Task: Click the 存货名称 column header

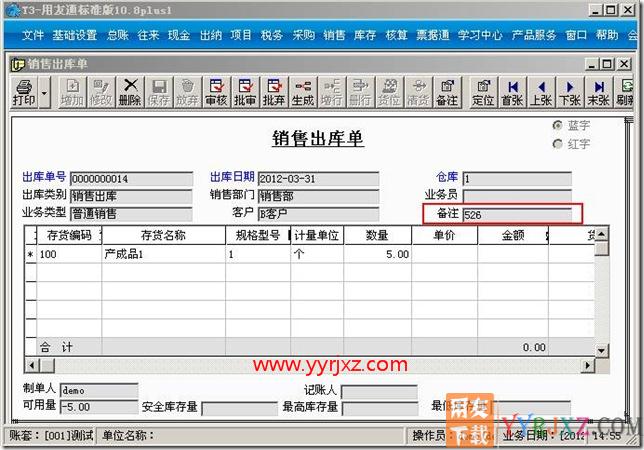Action: [x=163, y=236]
